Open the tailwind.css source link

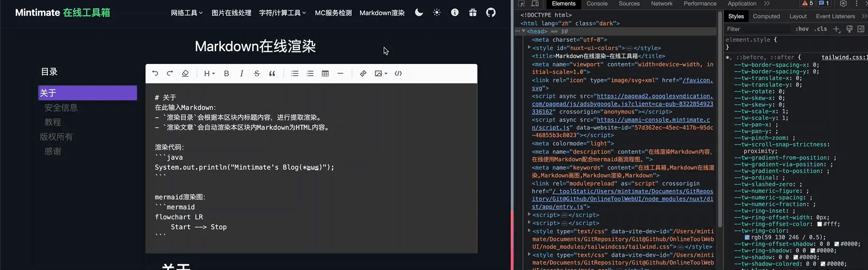click(x=844, y=57)
